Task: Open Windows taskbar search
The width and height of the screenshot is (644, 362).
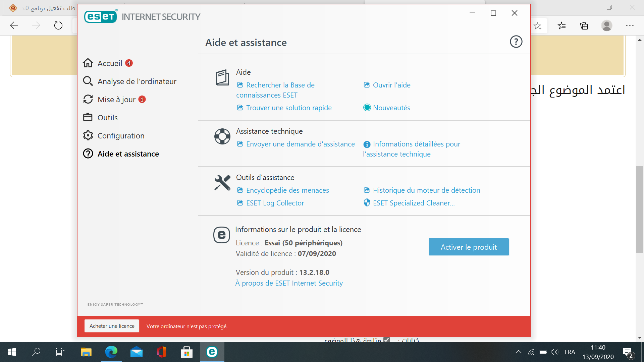Action: pyautogui.click(x=36, y=352)
